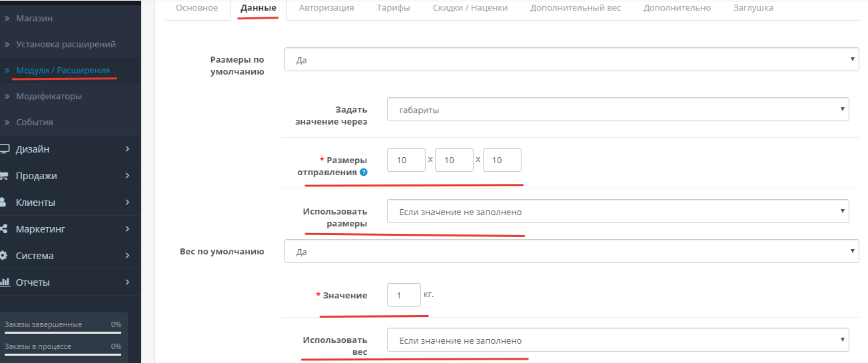Switch to the Авторизация tab

pos(326,8)
